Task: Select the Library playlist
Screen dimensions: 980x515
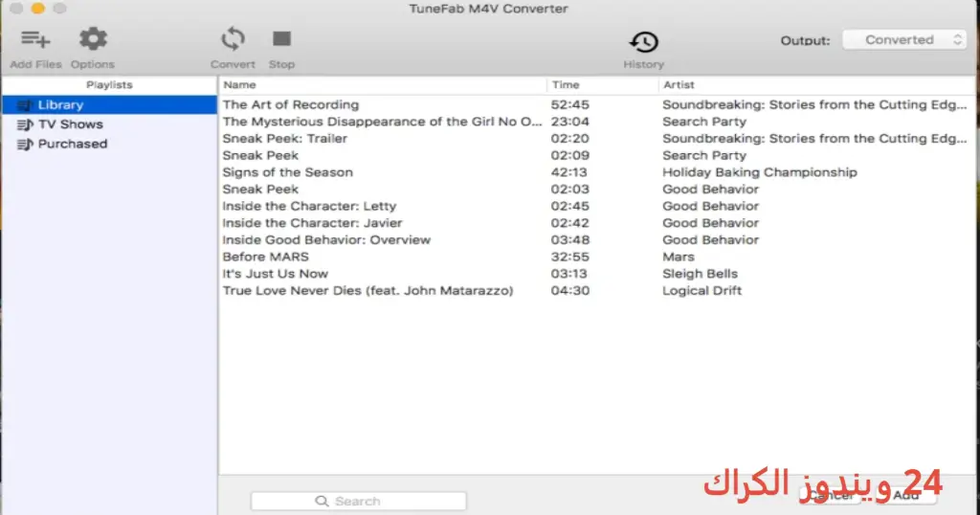Action: (109, 105)
